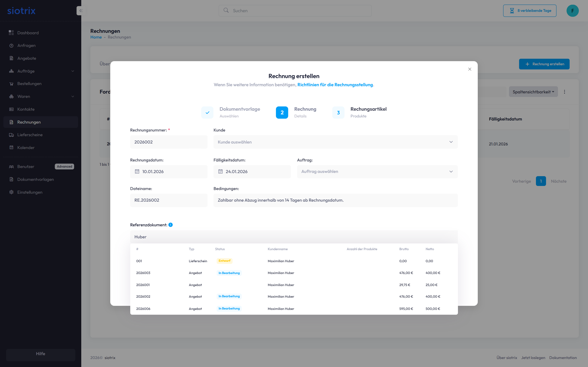Collapse the sidebar with double-chevron icon
Viewport: 588px width, 367px height.
click(81, 11)
